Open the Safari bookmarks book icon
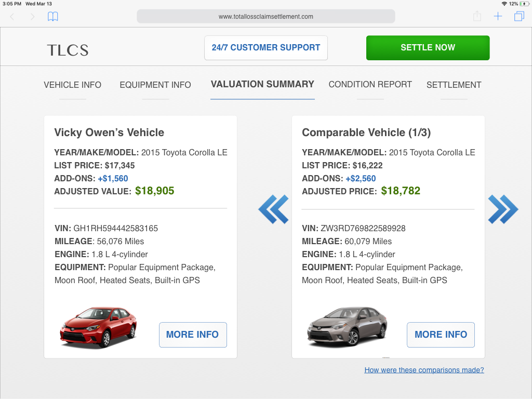 click(52, 16)
